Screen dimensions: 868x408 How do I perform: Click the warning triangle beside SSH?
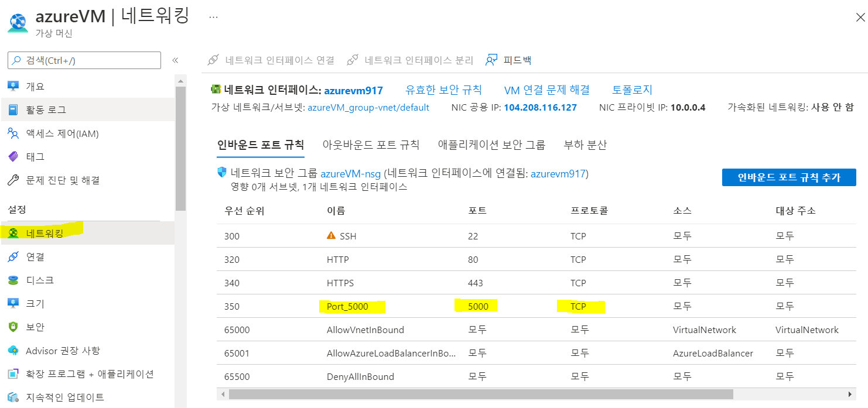click(x=331, y=236)
